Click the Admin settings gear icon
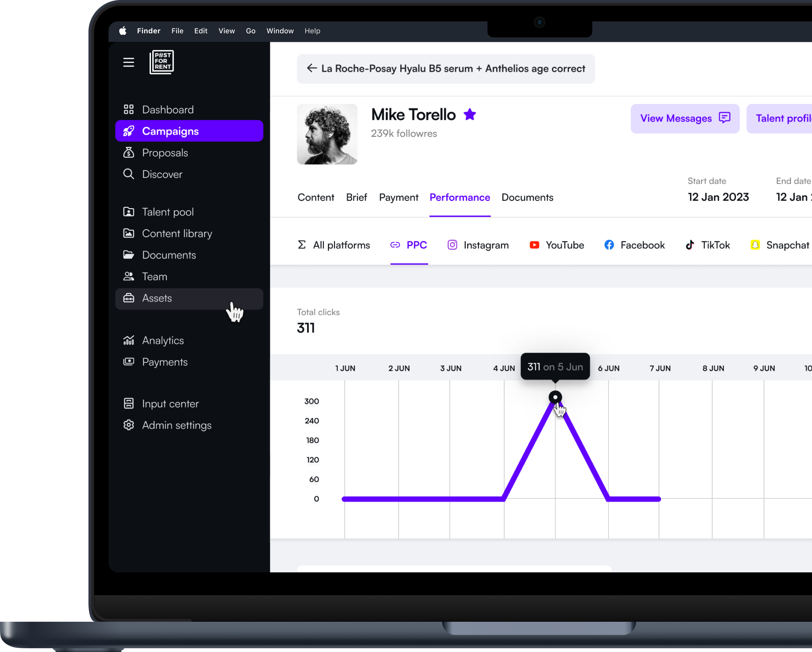Image resolution: width=812 pixels, height=652 pixels. [x=129, y=425]
